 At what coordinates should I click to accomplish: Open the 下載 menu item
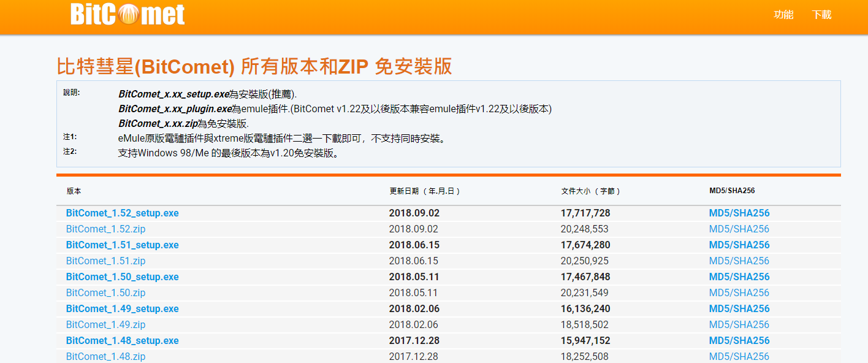click(821, 15)
